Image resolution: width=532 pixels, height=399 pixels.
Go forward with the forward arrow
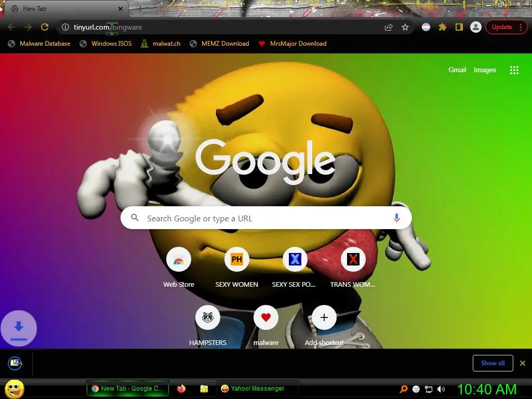[x=28, y=27]
